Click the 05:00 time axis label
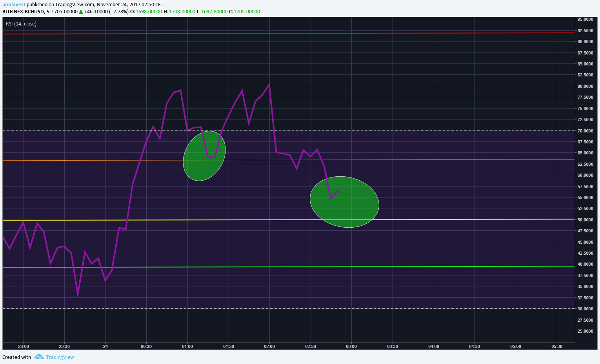The image size is (600, 364). (516, 346)
